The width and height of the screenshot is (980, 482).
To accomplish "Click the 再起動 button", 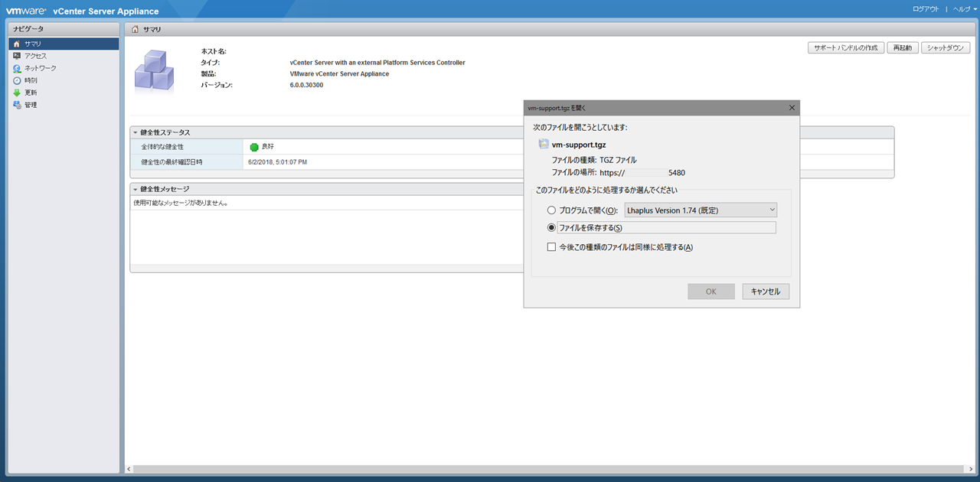I will tap(903, 47).
